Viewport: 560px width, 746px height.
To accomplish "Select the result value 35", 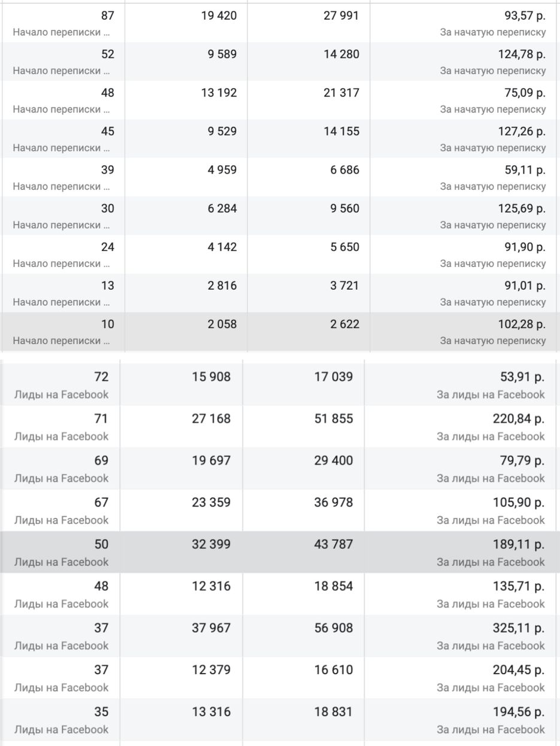I will coord(101,712).
